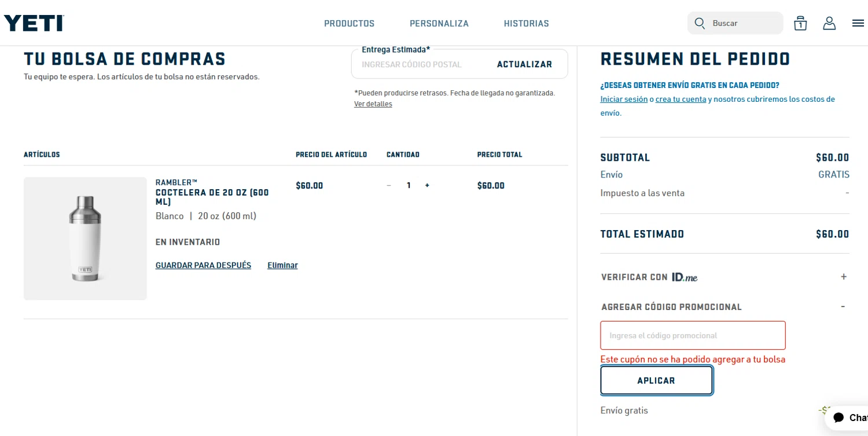Decrease quantity with minus button
The width and height of the screenshot is (868, 436).
point(389,186)
